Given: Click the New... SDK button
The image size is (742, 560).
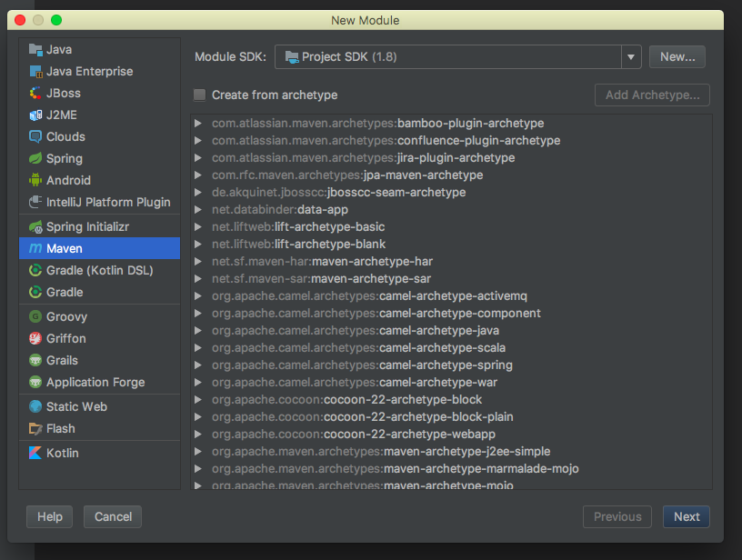Looking at the screenshot, I should point(677,57).
